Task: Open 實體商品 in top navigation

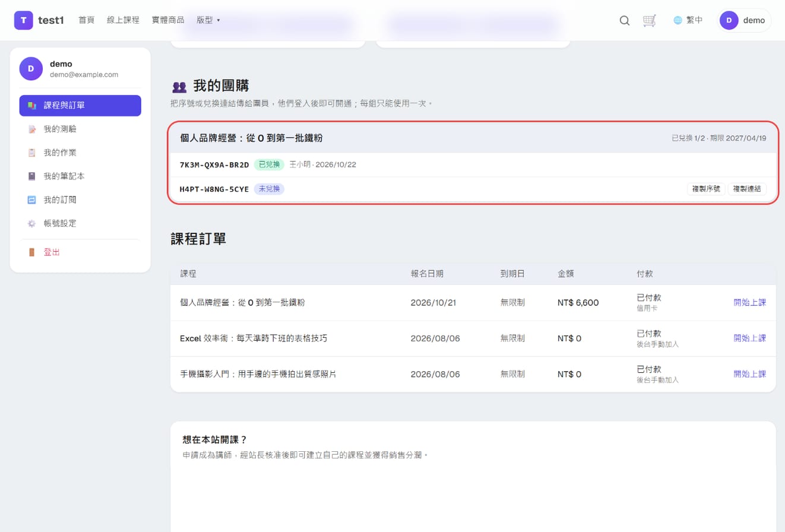Action: click(x=168, y=20)
